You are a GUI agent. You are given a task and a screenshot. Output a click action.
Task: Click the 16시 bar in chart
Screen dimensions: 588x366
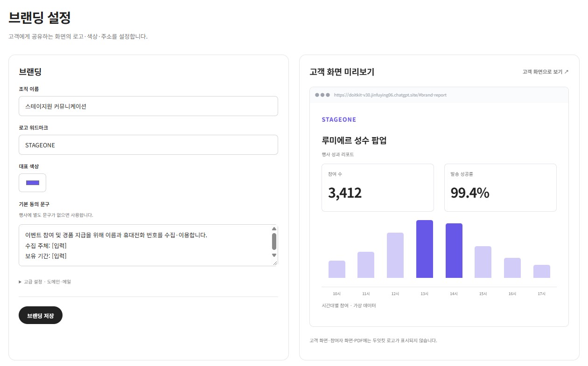512,268
